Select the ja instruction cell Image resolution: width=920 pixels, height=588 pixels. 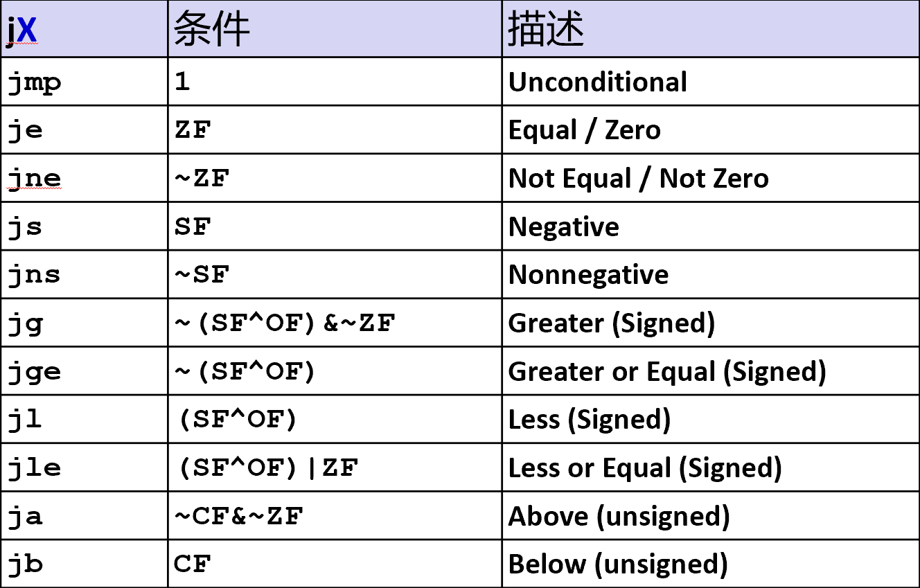tap(26, 516)
